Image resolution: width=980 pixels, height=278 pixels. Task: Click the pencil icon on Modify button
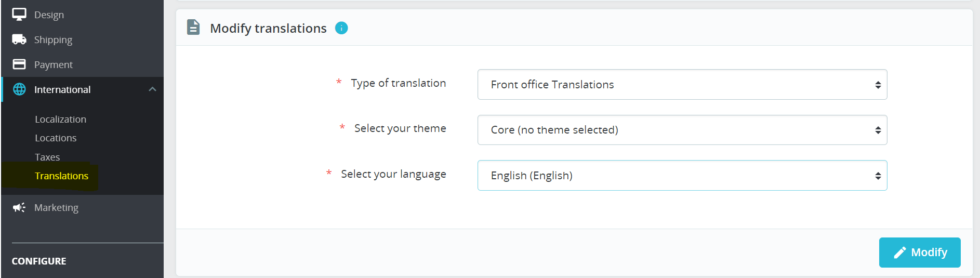click(899, 253)
